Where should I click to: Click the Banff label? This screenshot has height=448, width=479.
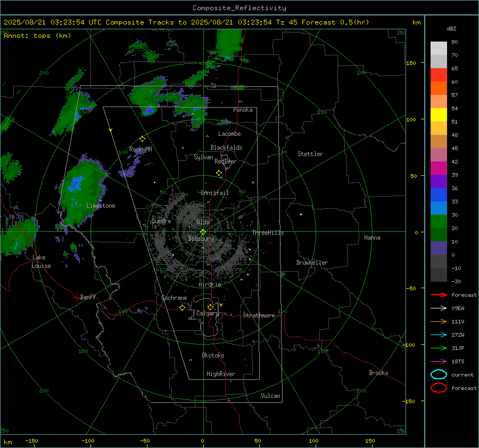[x=88, y=297]
